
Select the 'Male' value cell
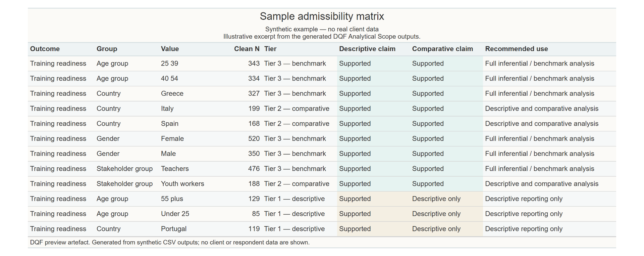168,154
